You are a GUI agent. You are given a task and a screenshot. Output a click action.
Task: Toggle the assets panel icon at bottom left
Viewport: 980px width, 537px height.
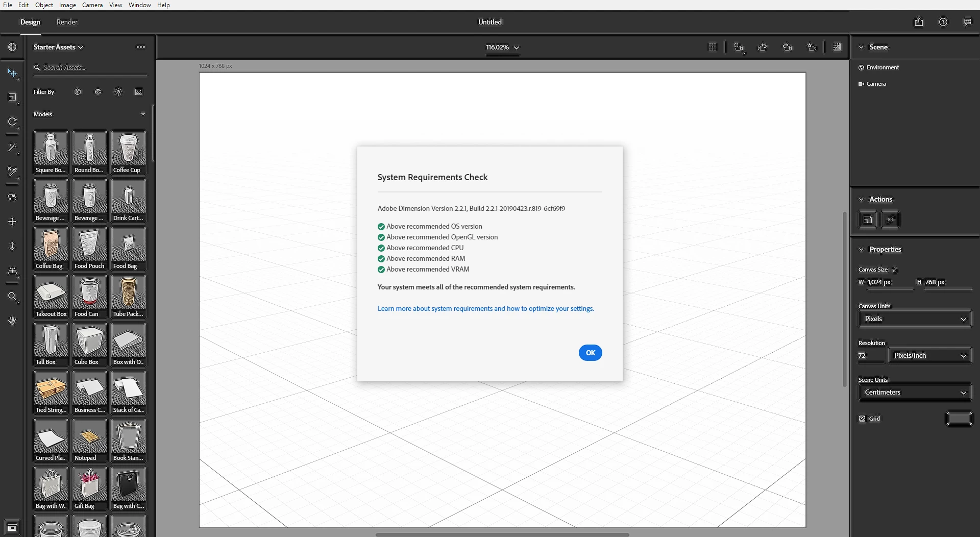click(12, 527)
